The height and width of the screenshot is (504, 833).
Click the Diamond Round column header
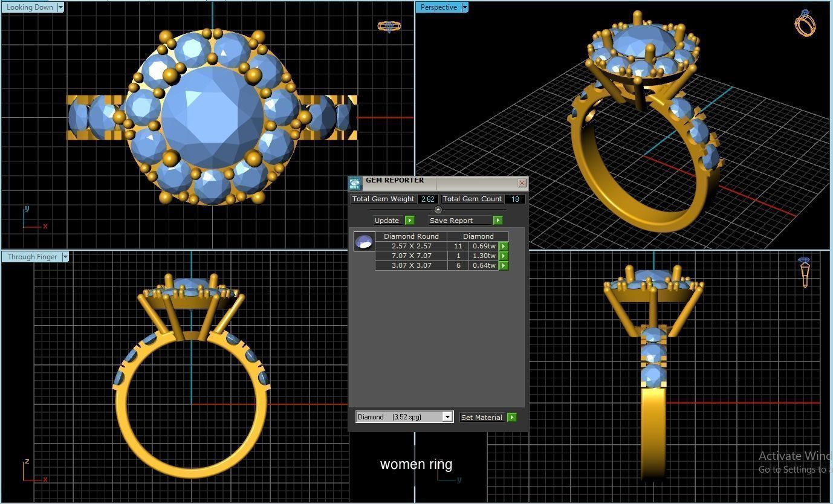click(x=411, y=236)
